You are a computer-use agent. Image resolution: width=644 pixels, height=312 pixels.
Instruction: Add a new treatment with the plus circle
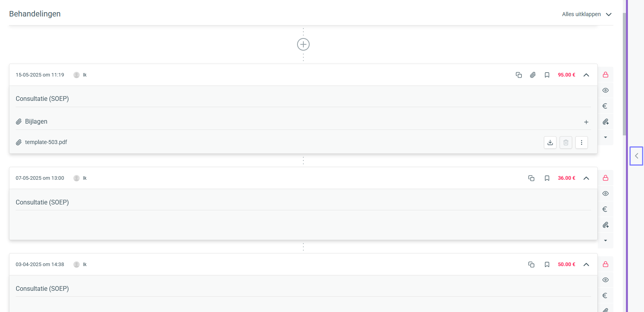pos(303,44)
